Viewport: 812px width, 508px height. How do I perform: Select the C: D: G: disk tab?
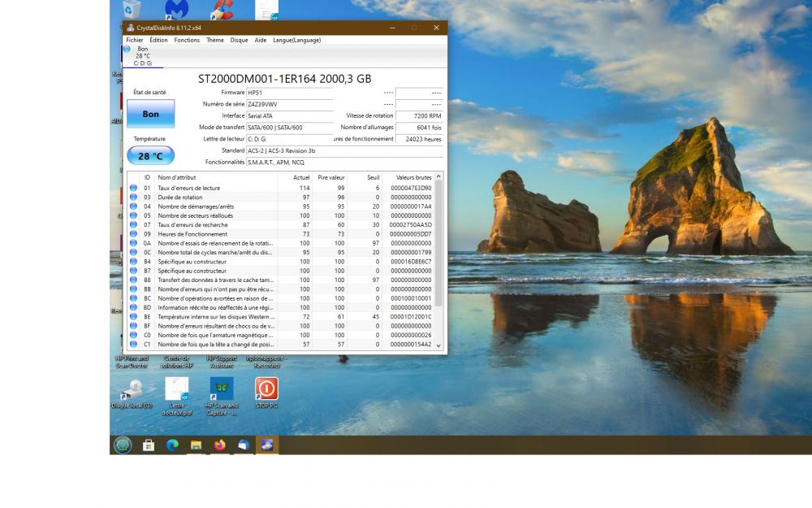143,56
